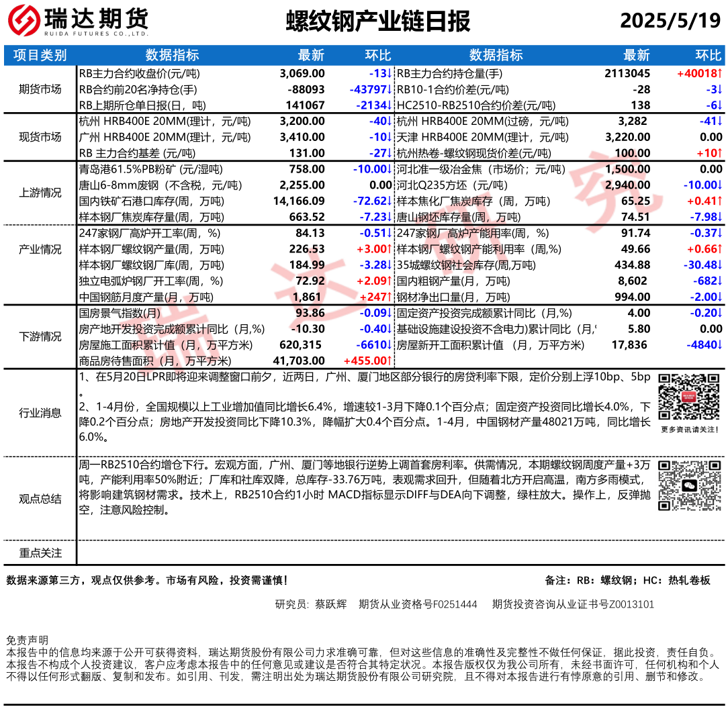Screen dimensions: 728x709
Task: Click the RB合约前20名净持仓 value -88093
Action: [306, 89]
